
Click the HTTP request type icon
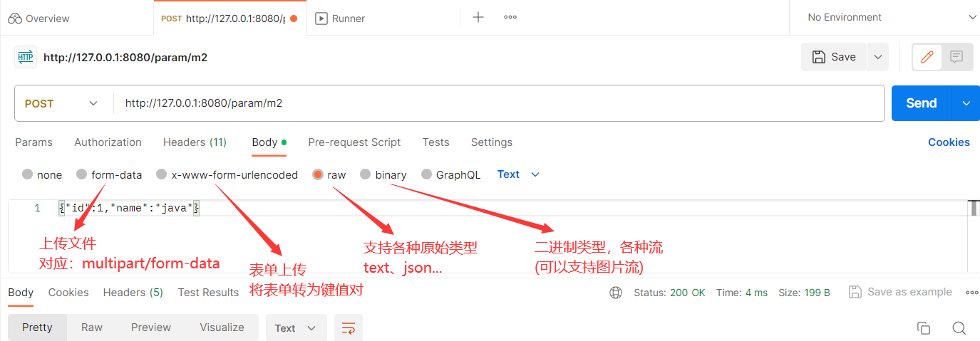pyautogui.click(x=26, y=57)
